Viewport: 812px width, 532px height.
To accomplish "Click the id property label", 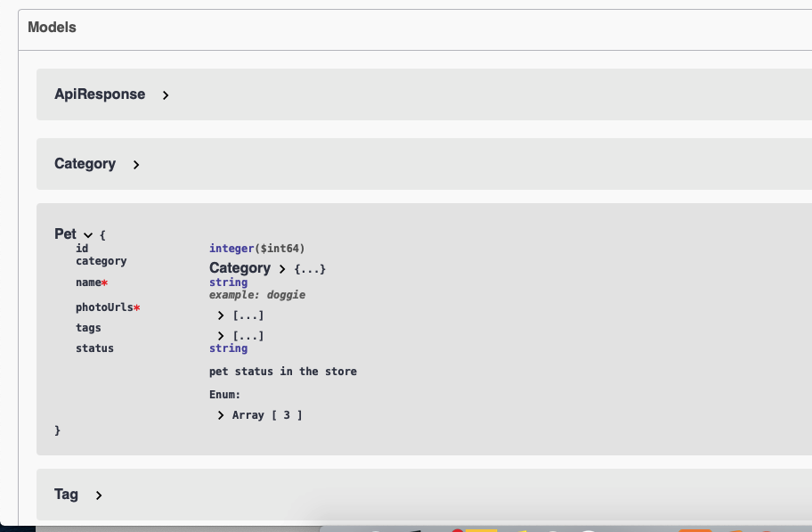I will 82,249.
